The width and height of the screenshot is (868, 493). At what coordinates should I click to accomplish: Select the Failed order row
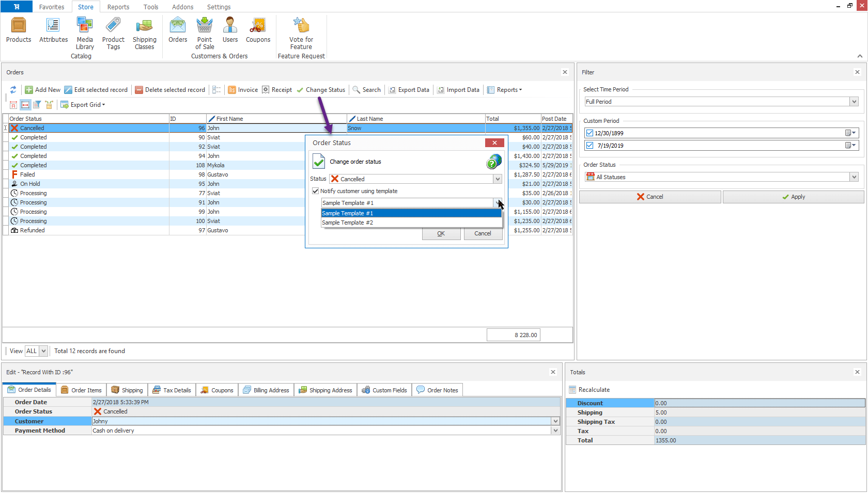(288, 174)
